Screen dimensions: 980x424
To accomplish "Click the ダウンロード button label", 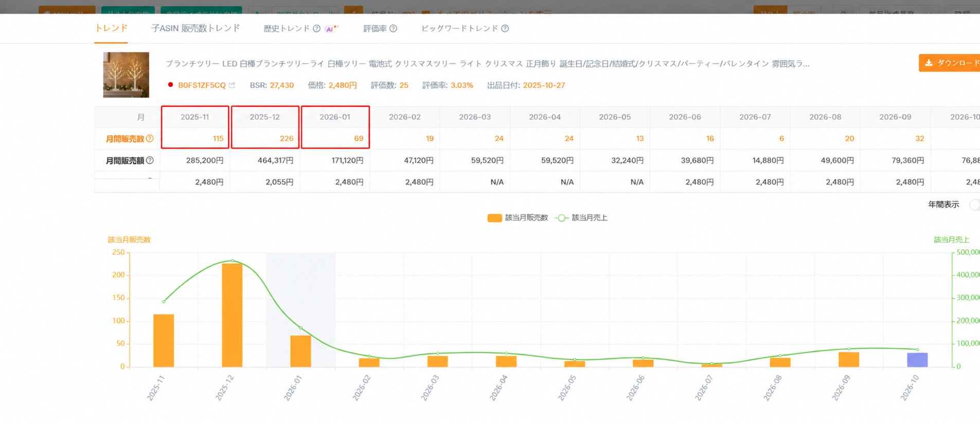I will coord(958,63).
